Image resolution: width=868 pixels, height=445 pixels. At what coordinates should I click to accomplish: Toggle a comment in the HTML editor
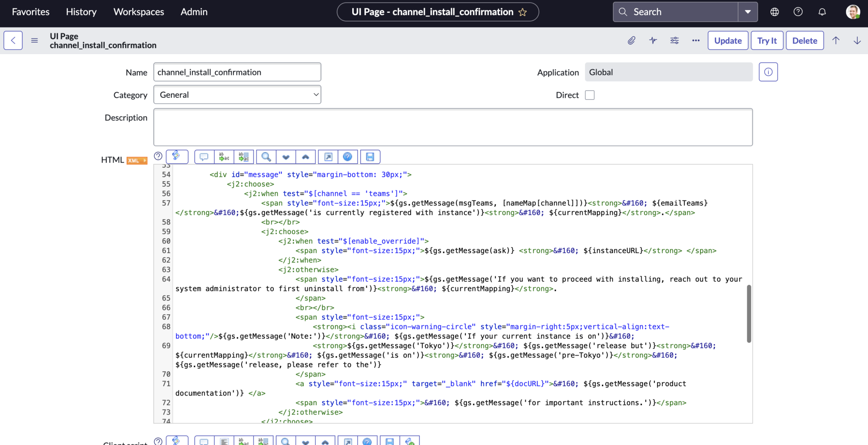[x=203, y=157]
